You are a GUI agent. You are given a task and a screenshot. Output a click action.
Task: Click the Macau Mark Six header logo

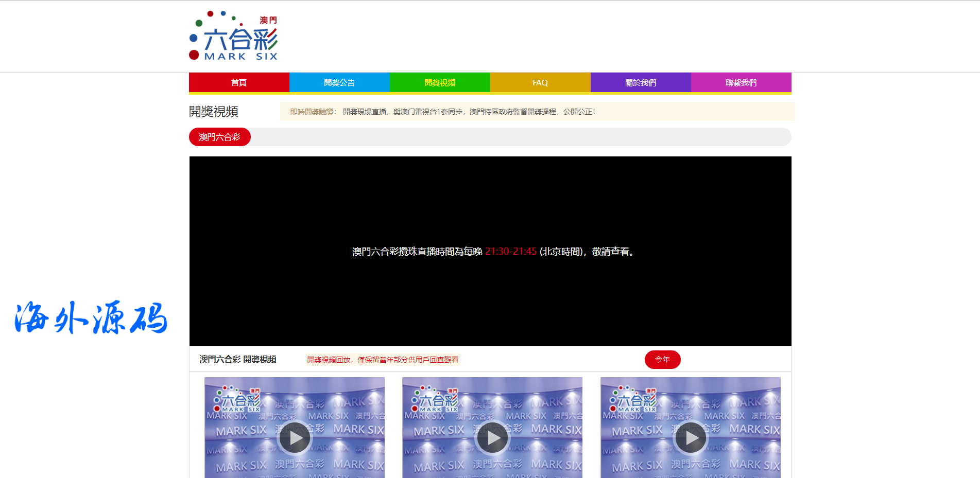pos(234,36)
